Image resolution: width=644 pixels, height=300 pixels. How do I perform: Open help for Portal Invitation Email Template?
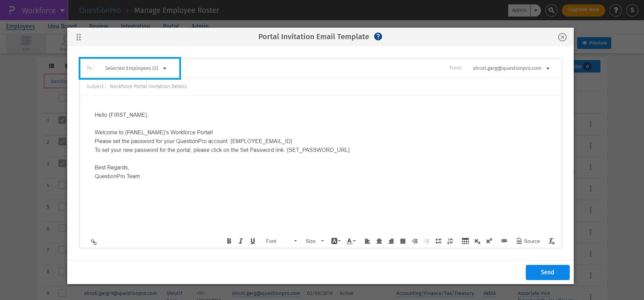click(378, 36)
